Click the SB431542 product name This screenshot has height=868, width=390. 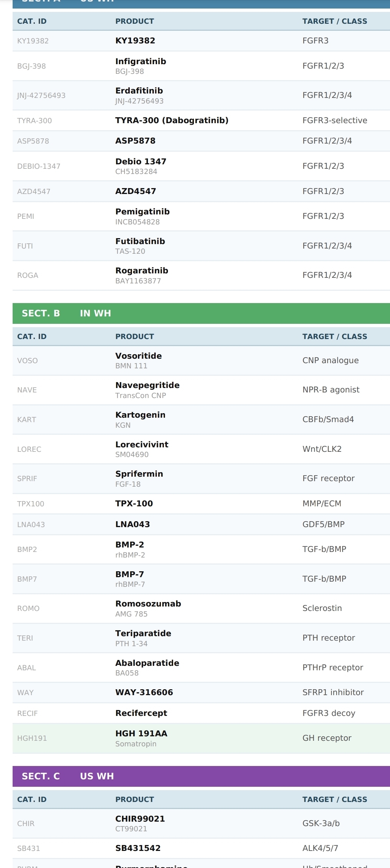(x=138, y=848)
